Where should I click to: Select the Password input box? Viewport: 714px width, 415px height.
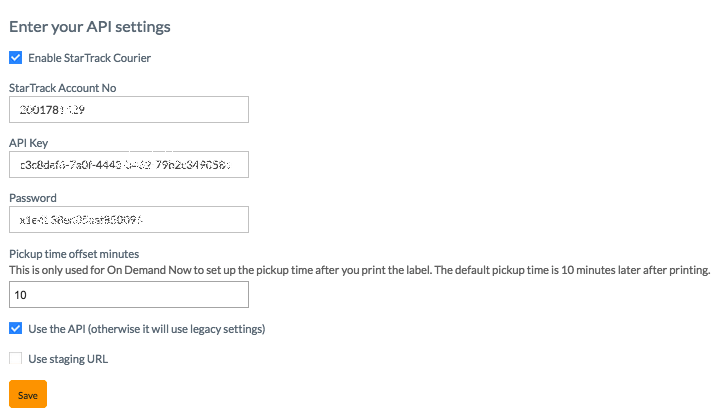point(129,220)
